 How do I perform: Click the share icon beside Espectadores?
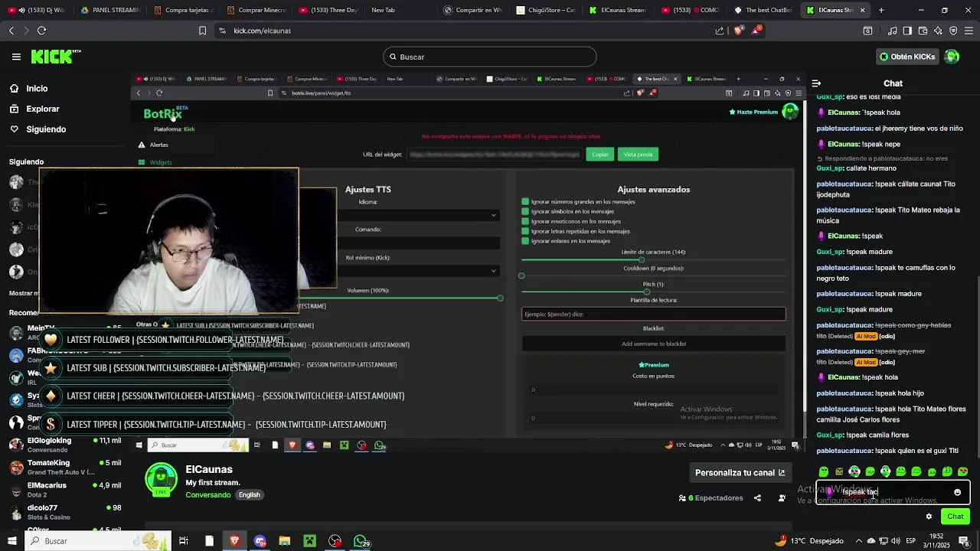coord(757,498)
